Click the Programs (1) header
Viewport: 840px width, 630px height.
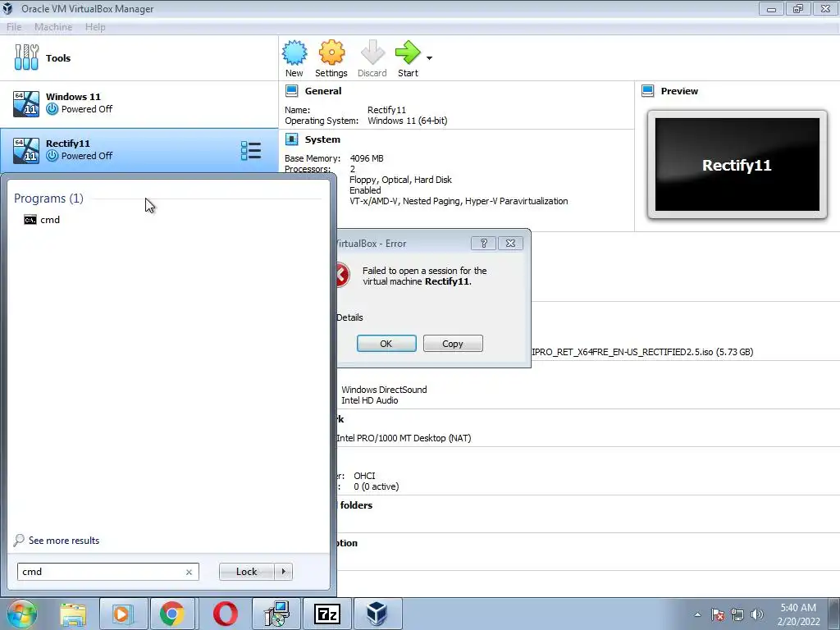pos(48,199)
